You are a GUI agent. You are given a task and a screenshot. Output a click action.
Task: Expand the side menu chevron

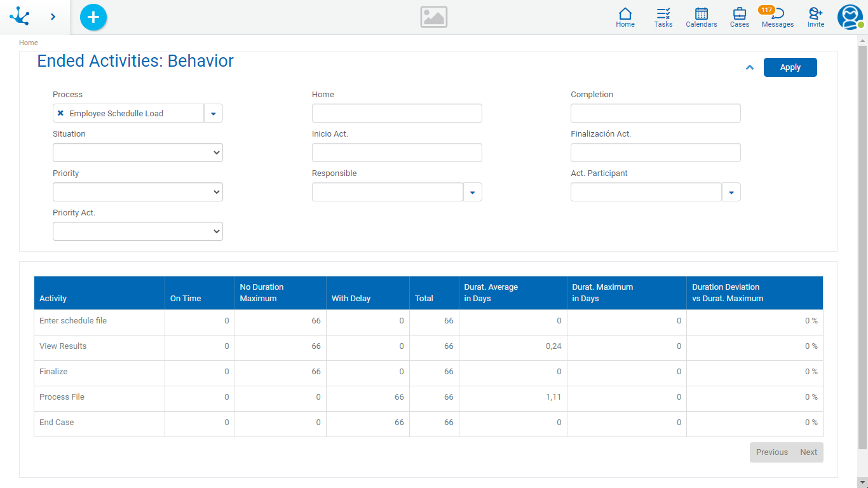(53, 17)
